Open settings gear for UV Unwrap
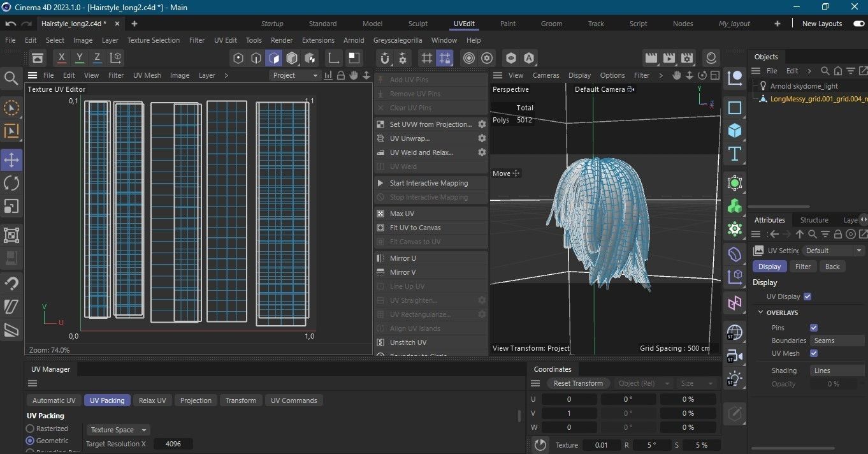The image size is (868, 454). [x=482, y=138]
